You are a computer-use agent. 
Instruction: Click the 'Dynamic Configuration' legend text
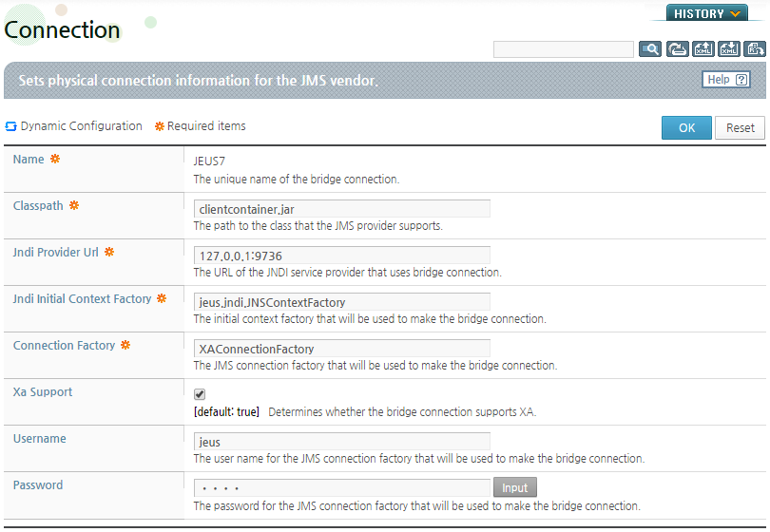tap(81, 126)
